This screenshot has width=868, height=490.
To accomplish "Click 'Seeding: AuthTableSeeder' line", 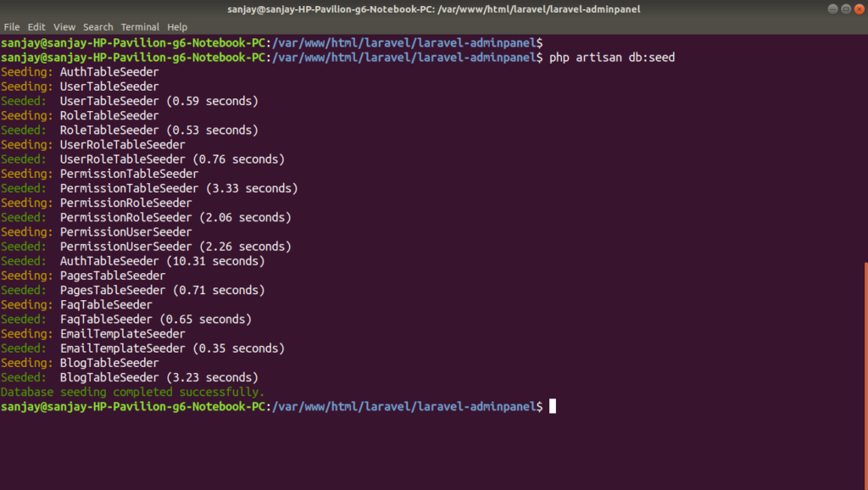I will (80, 72).
